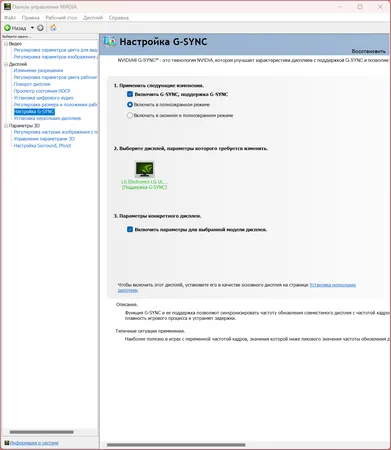Open the Дисплей menu
391x450 pixels.
tap(93, 18)
